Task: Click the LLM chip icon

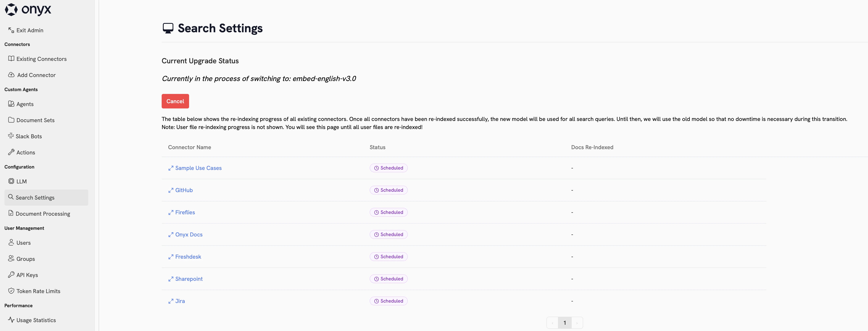Action: (x=11, y=181)
